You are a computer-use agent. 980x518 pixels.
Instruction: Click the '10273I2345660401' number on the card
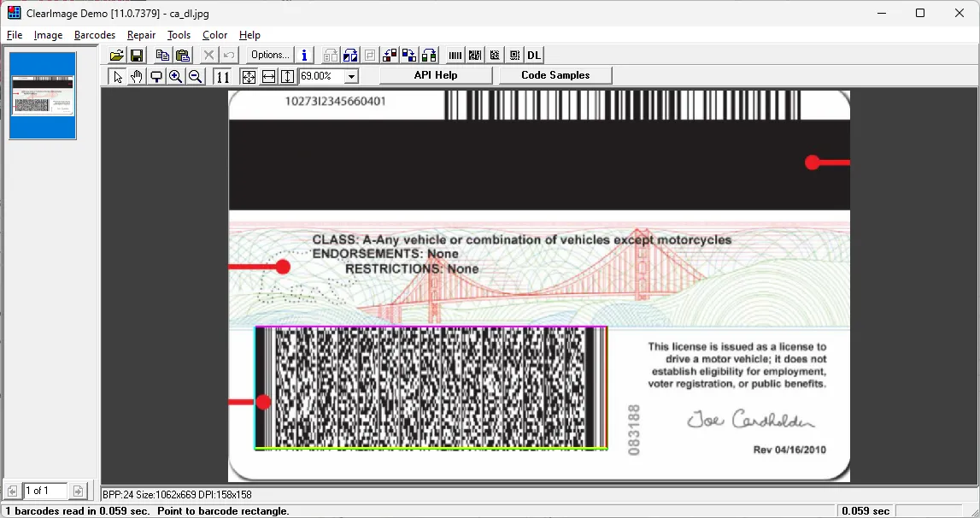click(335, 102)
